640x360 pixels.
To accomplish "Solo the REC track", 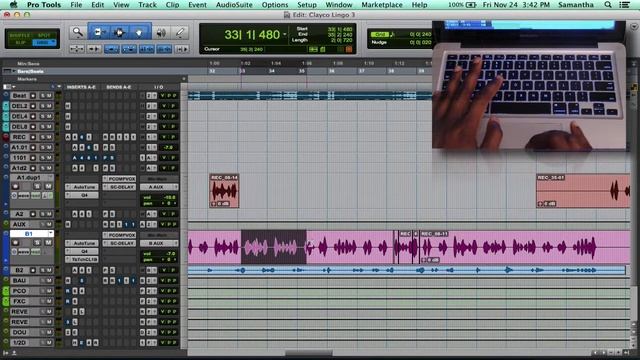I will 42,137.
